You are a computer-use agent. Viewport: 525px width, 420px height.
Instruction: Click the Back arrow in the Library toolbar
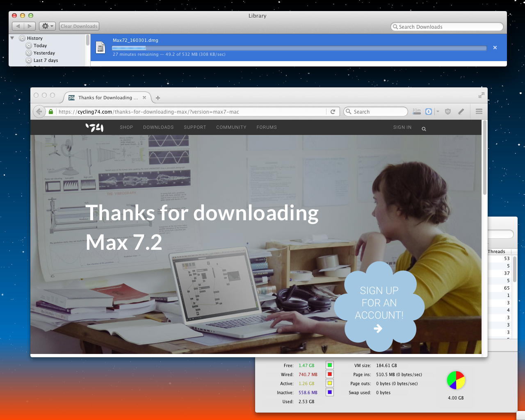[x=18, y=26]
